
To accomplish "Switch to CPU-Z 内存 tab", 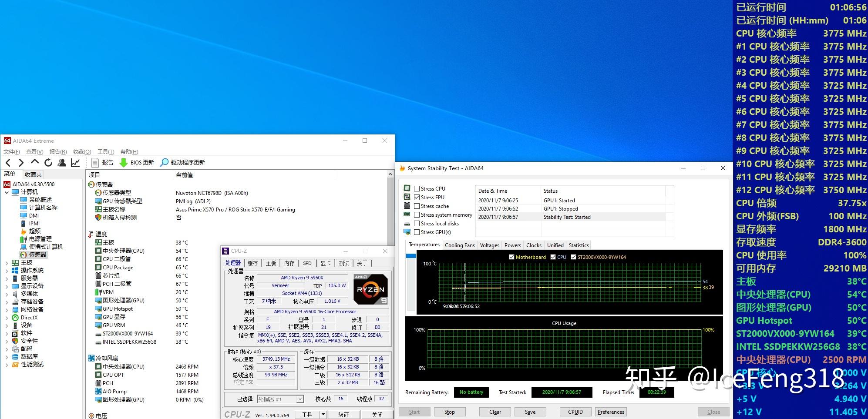I will 289,263.
